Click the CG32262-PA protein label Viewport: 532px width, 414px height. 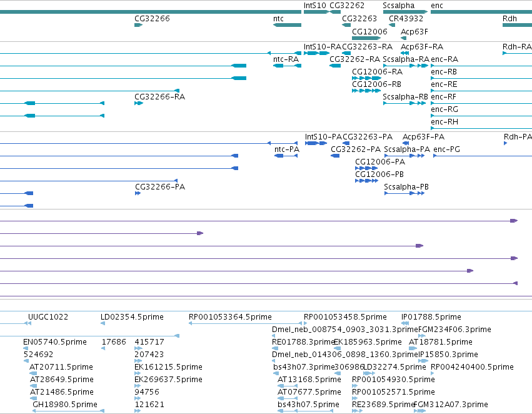click(356, 149)
